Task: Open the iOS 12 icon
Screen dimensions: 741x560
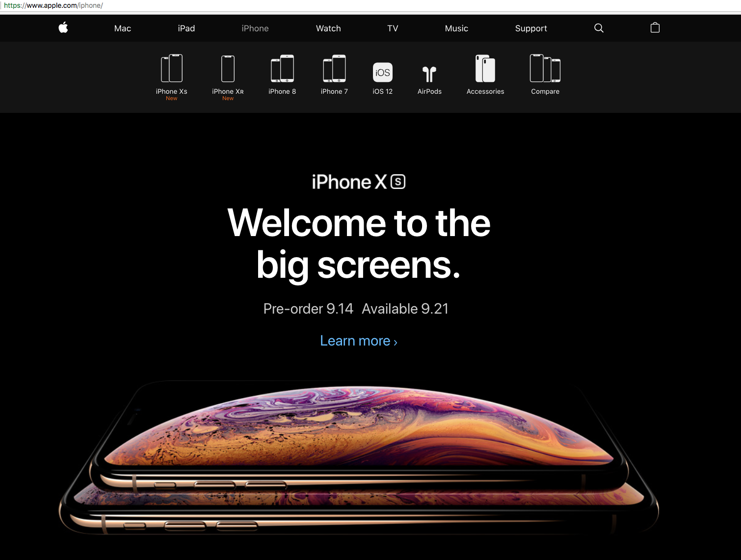Action: click(383, 72)
